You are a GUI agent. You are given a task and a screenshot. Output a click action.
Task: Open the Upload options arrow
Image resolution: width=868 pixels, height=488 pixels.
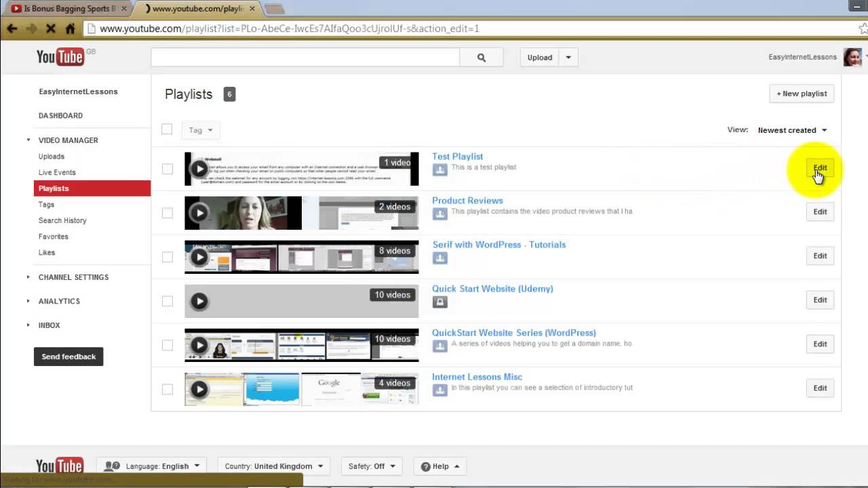tap(568, 58)
